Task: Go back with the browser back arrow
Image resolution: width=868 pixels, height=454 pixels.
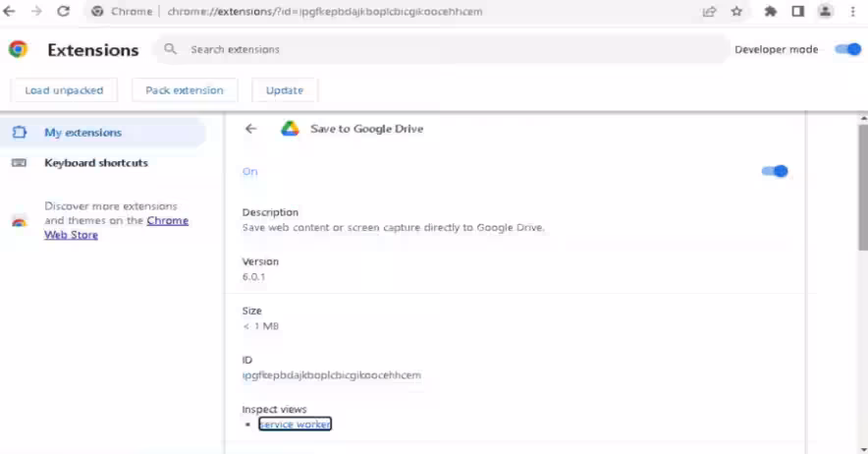Action: coord(10,11)
